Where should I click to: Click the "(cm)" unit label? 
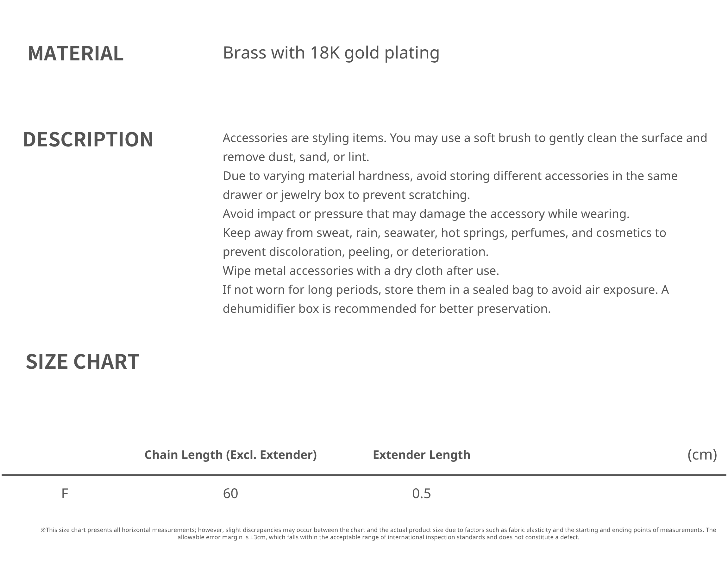pos(702,455)
